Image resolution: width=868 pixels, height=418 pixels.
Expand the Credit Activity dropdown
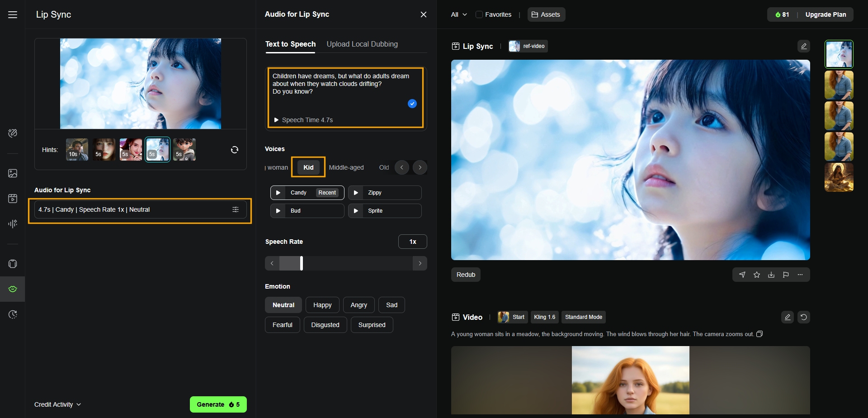point(58,404)
